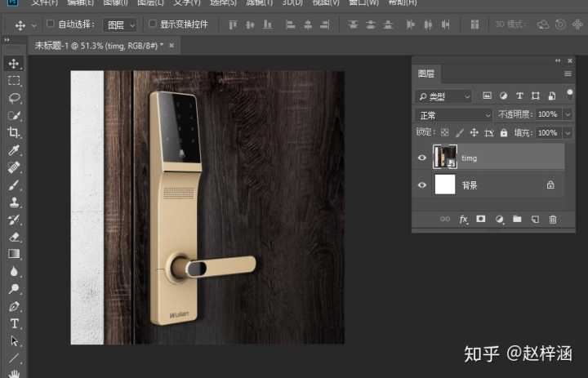Screen dimensions: 588x378
Task: Open the 正常 blend mode dropdown
Action: 453,115
